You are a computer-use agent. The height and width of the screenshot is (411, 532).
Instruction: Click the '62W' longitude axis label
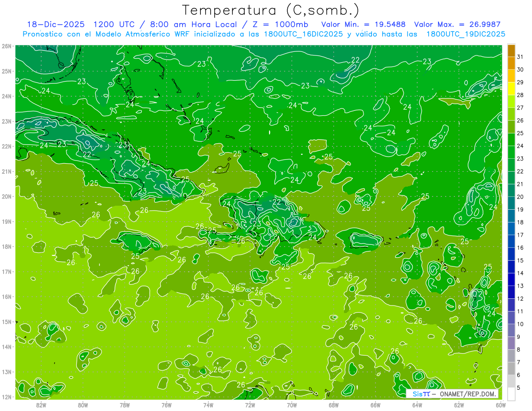459,405
